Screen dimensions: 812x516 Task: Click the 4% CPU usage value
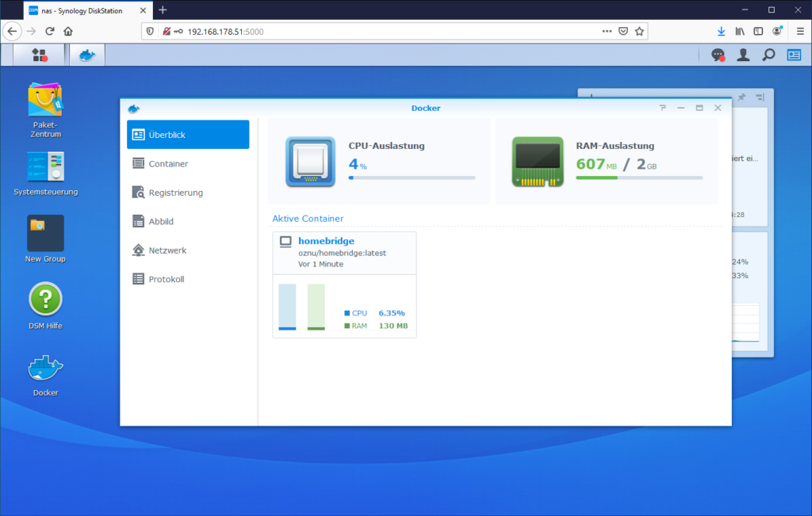click(x=358, y=164)
